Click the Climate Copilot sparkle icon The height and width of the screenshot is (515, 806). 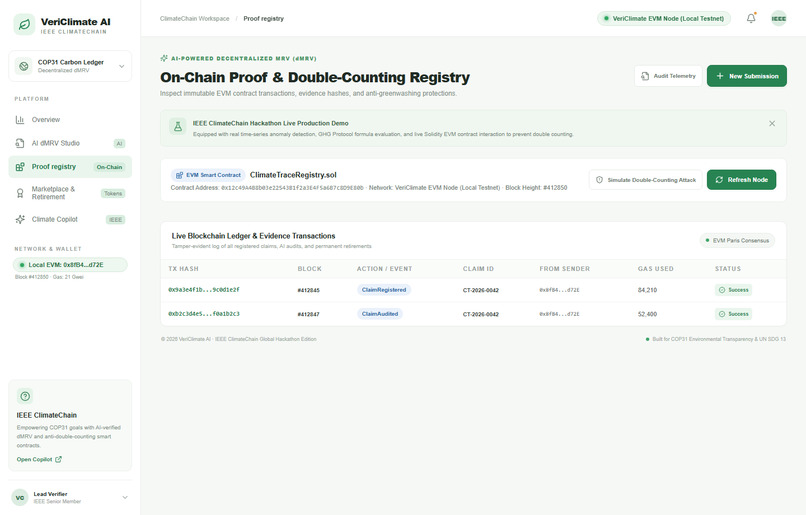point(20,219)
